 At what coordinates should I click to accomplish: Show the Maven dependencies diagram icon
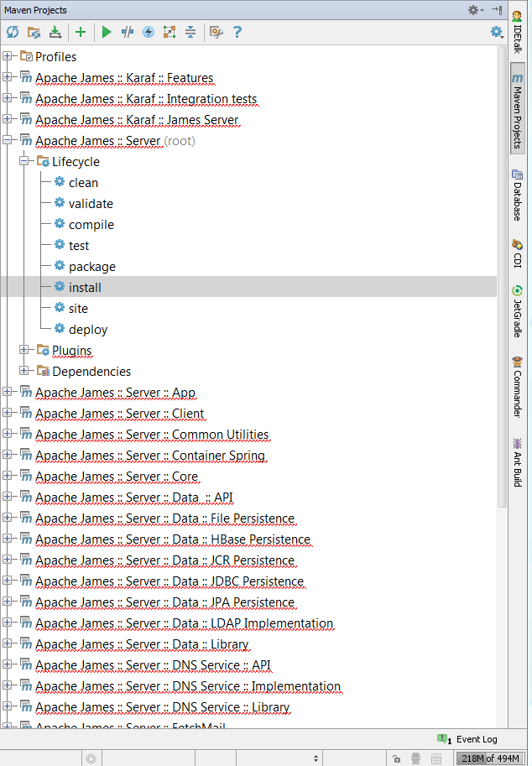pos(170,32)
